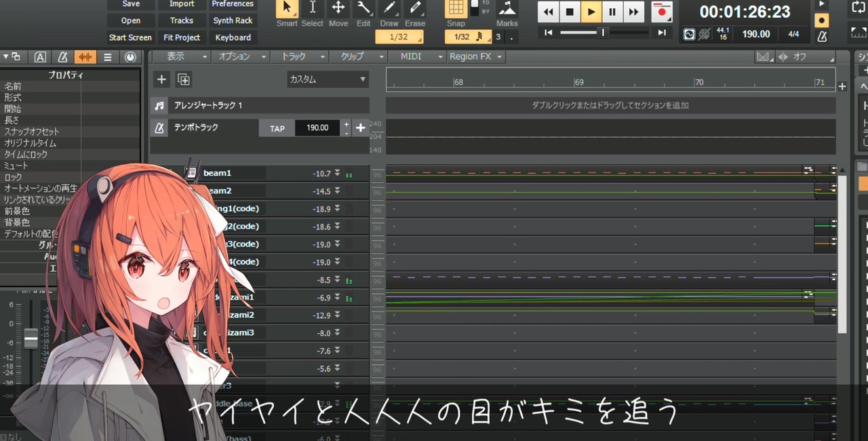Click the Tempo track metronome icon
This screenshot has width=868, height=441.
click(159, 128)
